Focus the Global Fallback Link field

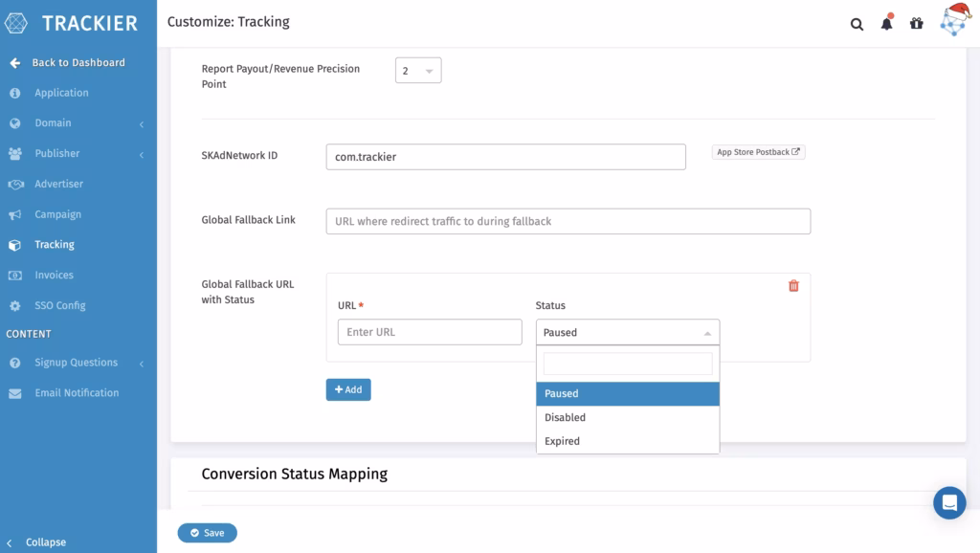[568, 221]
